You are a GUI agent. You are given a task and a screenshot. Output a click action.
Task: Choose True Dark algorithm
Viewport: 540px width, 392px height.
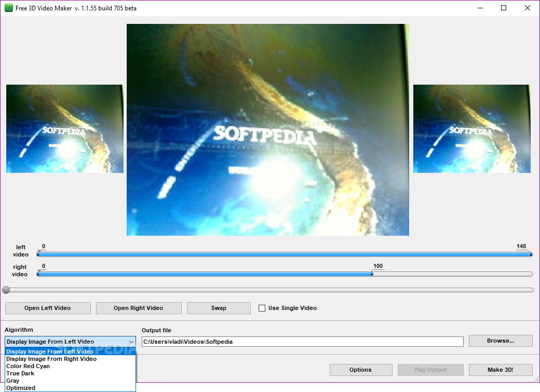point(70,373)
